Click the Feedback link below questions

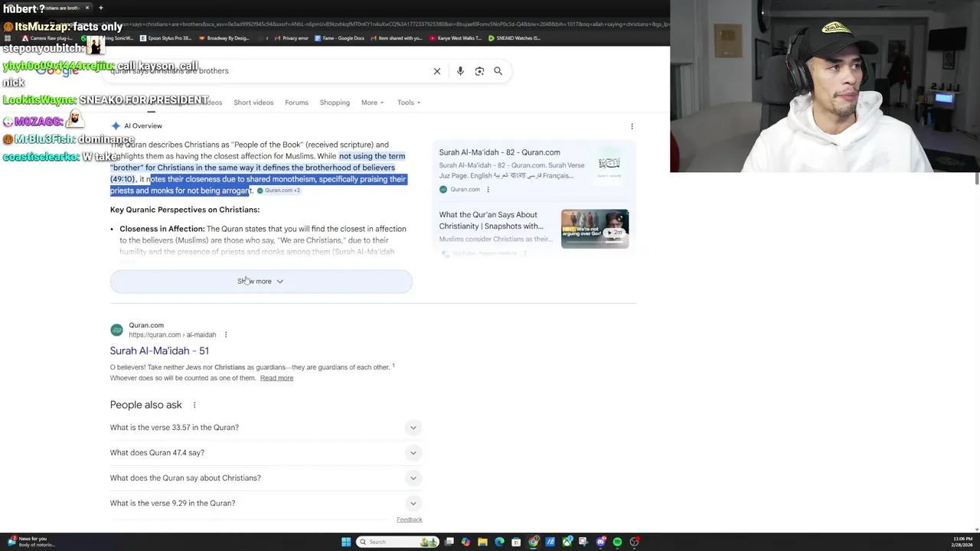point(409,520)
